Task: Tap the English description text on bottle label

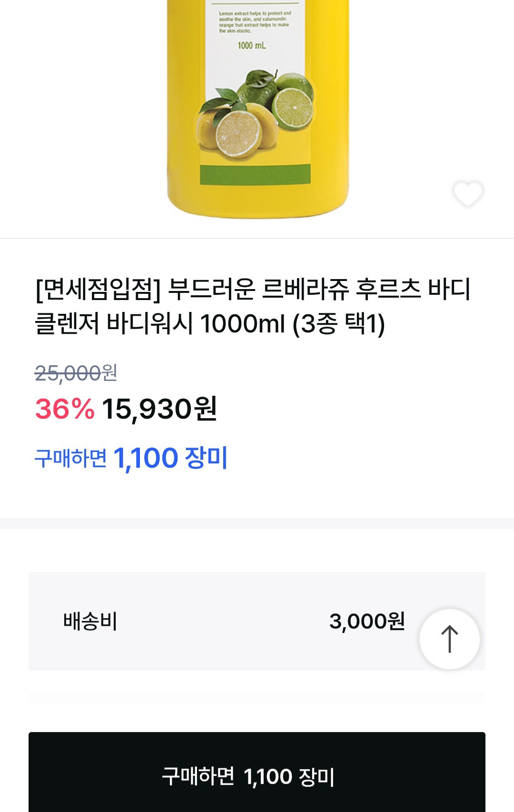Action: pyautogui.click(x=255, y=22)
